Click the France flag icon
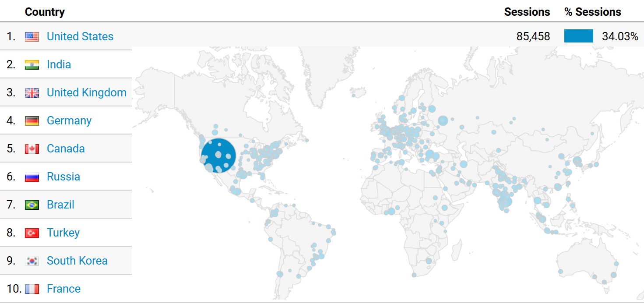 tap(32, 289)
